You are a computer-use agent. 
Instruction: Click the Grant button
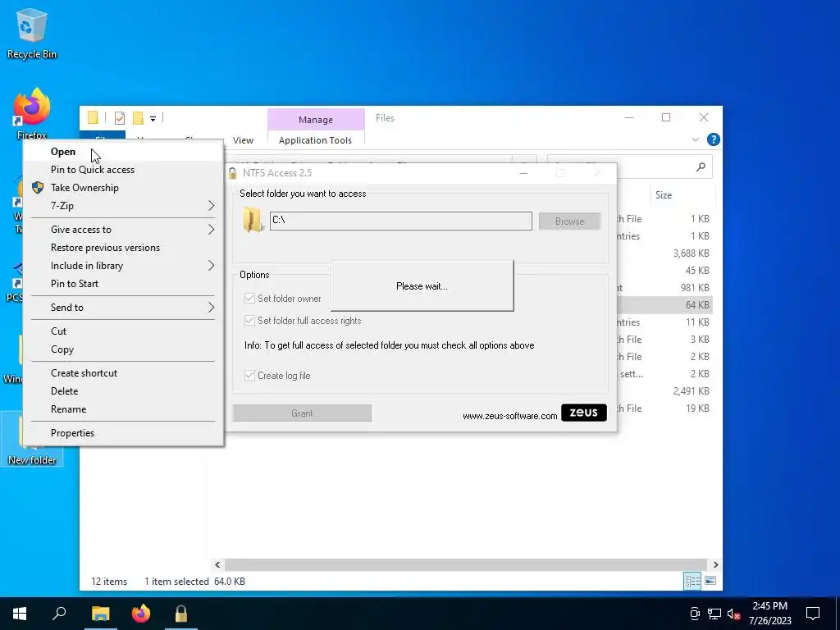(302, 413)
